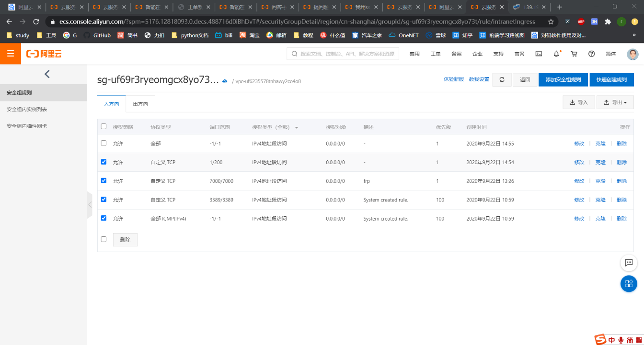
Task: Click the bottom 删除 button
Action: (x=125, y=239)
